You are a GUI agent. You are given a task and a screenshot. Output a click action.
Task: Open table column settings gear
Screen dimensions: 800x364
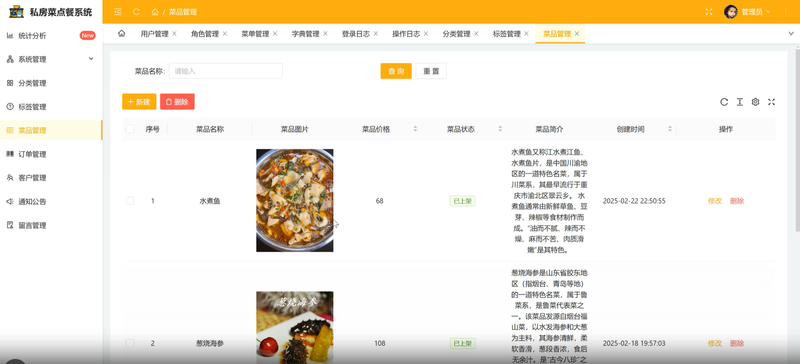756,102
